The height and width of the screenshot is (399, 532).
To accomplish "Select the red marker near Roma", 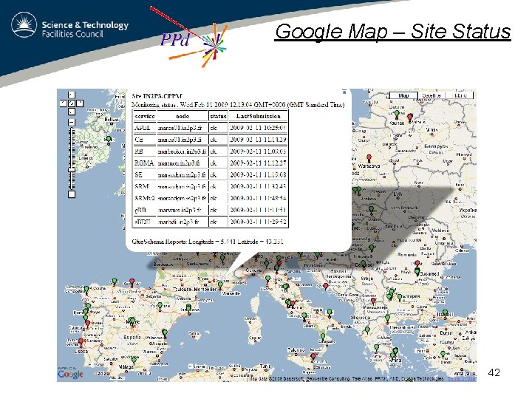I will click(x=293, y=304).
